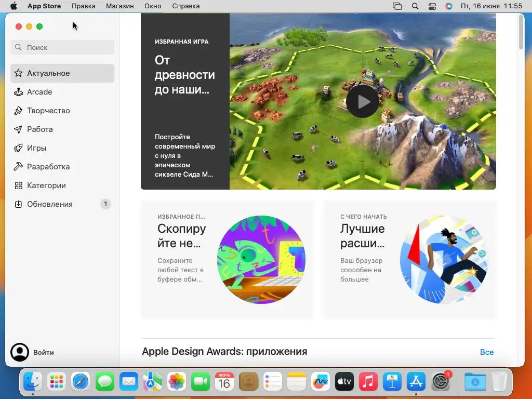Viewport: 532px width, 399px height.
Task: Open the Arcade section in sidebar
Action: coord(62,92)
